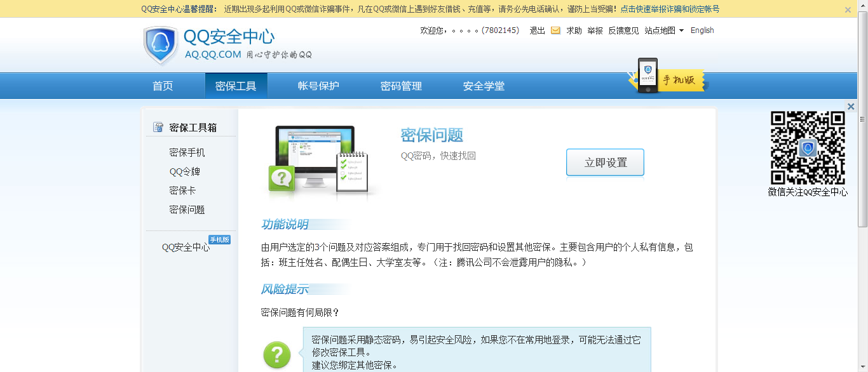Open the 反馈意见 feedback link
This screenshot has height=372, width=868.
click(624, 30)
